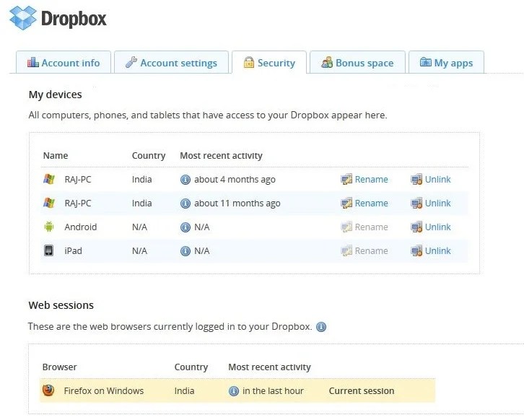The height and width of the screenshot is (420, 524).
Task: Click unlink icon for RAJ-PC, 11 months row
Action: [416, 204]
